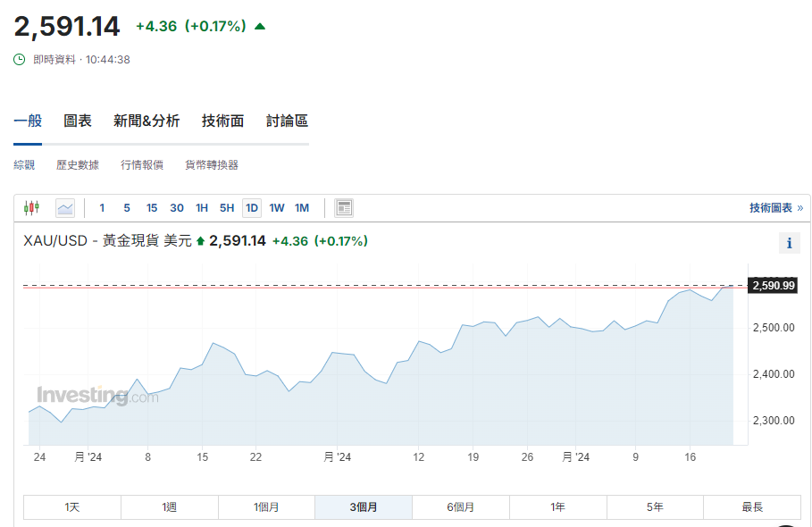Image resolution: width=812 pixels, height=527 pixels.
Task: Open the news table icon in chart toolbar
Action: [344, 208]
